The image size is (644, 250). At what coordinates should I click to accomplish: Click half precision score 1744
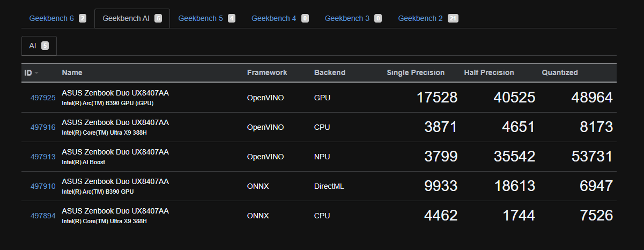519,215
